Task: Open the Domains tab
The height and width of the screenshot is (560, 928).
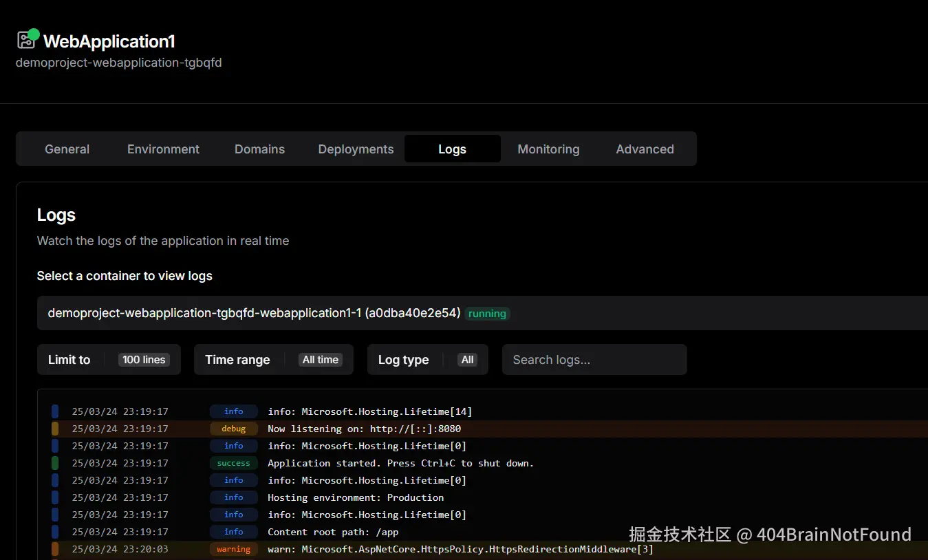Action: pos(259,149)
